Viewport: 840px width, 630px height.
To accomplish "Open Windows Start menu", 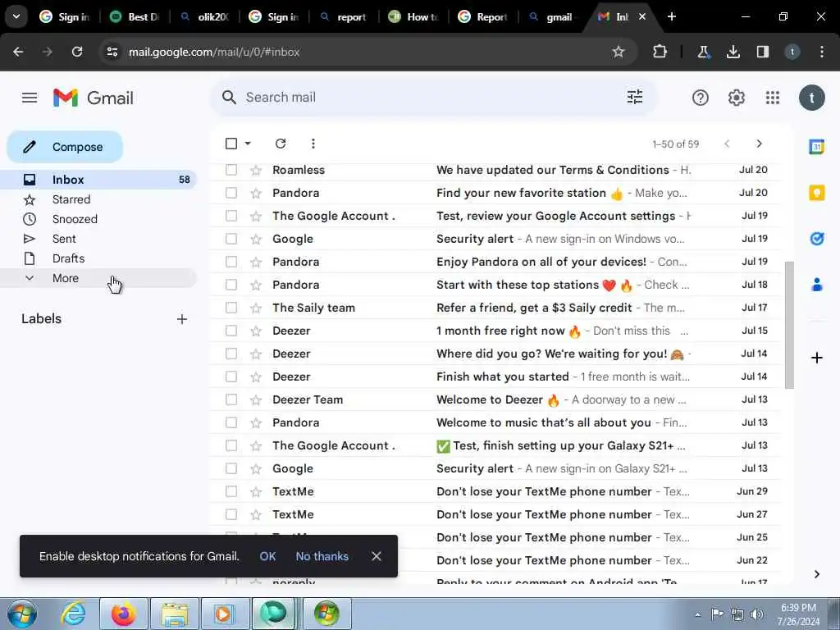I will coord(21,614).
